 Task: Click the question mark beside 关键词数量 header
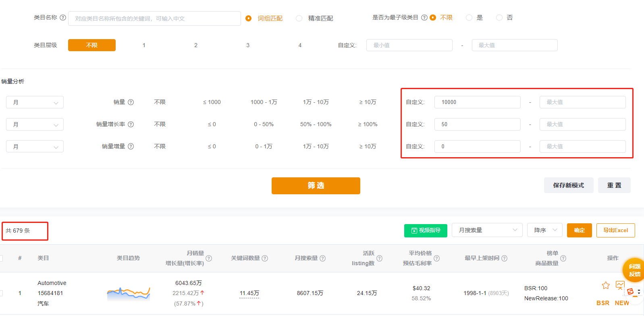click(x=265, y=258)
